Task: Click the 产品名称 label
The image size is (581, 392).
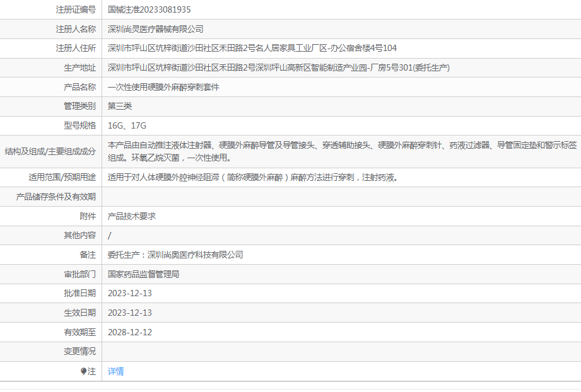Action: (79, 87)
